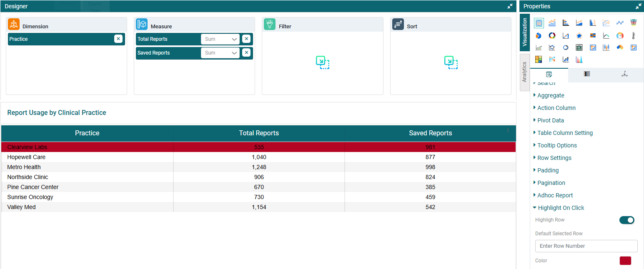Switch to the gauge speedometer chart

pyautogui.click(x=620, y=36)
